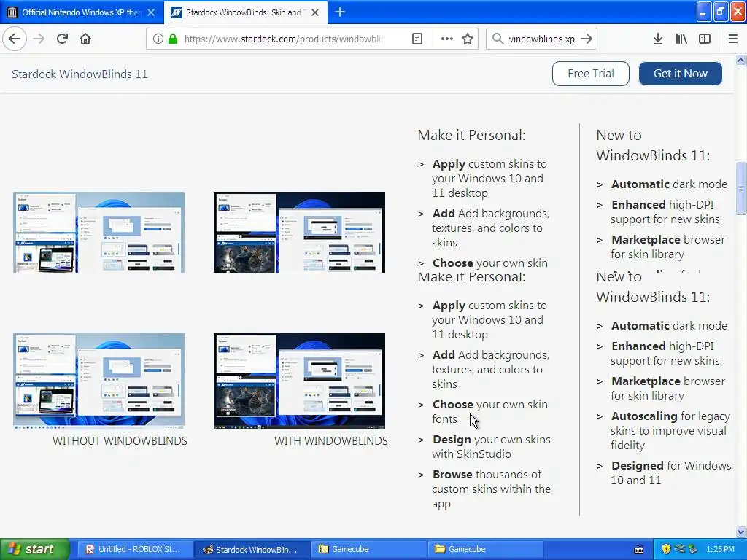Click the green padlock security icon

pyautogui.click(x=173, y=39)
